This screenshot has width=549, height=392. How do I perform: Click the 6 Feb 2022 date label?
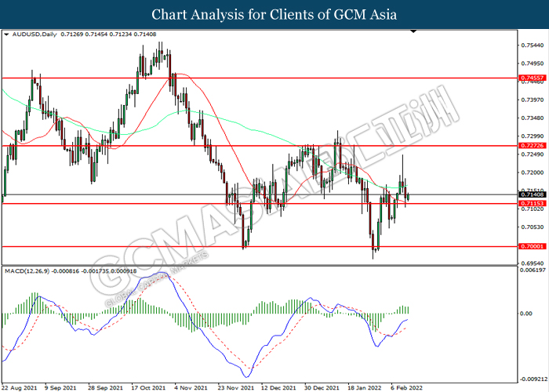click(x=406, y=388)
